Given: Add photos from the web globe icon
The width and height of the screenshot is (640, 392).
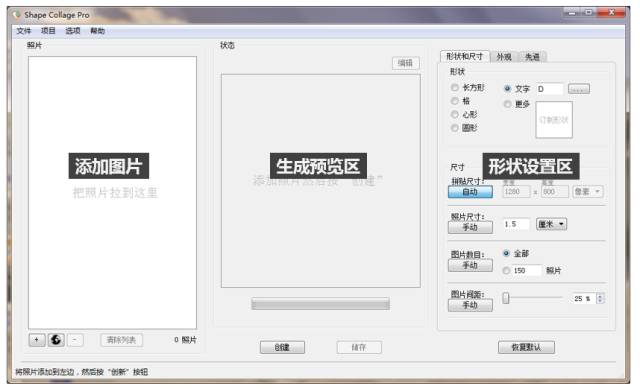Looking at the screenshot, I should coord(56,340).
